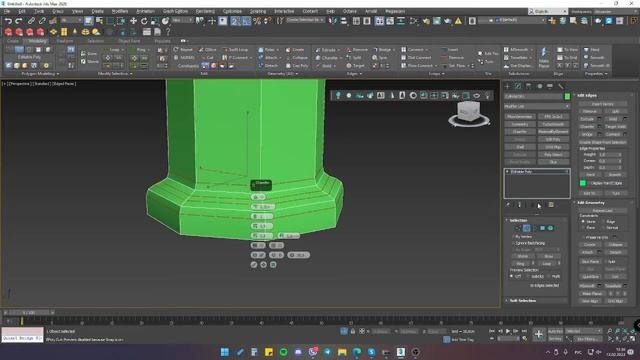This screenshot has width=640, height=360.
Task: Toggle the Angle Snap icon
Action: click(x=246, y=21)
